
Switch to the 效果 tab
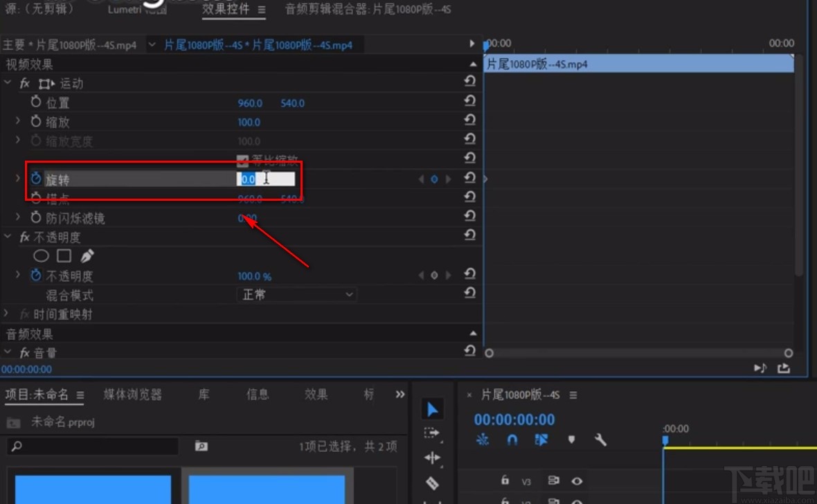(316, 395)
